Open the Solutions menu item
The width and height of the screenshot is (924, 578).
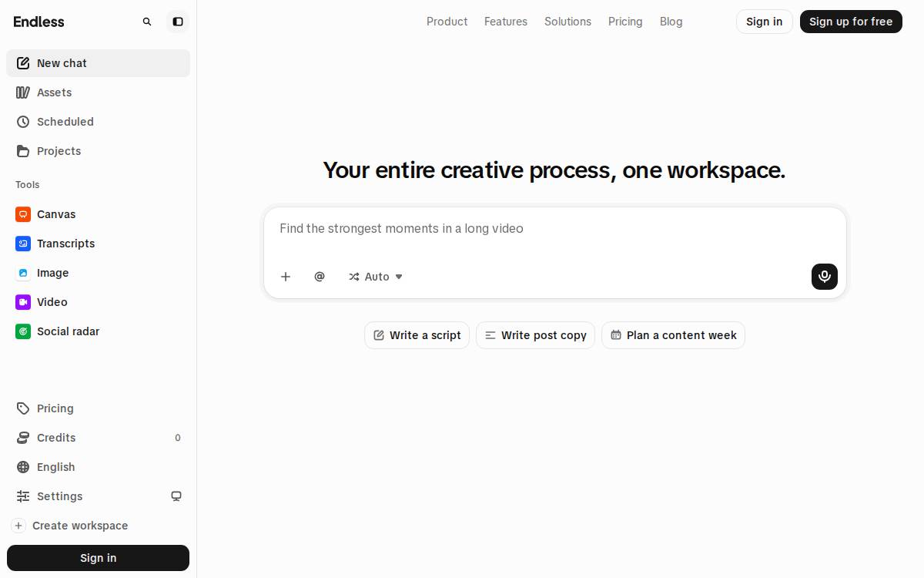567,22
